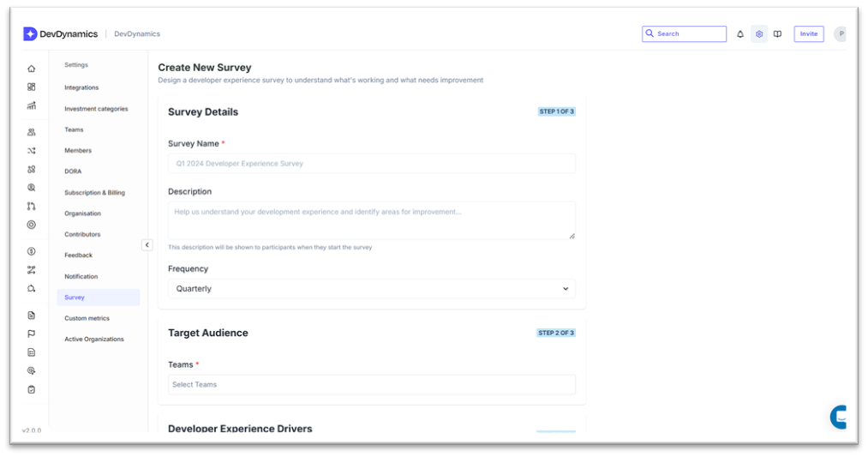Image resolution: width=868 pixels, height=457 pixels.
Task: Click the settings gear icon
Action: pos(759,34)
